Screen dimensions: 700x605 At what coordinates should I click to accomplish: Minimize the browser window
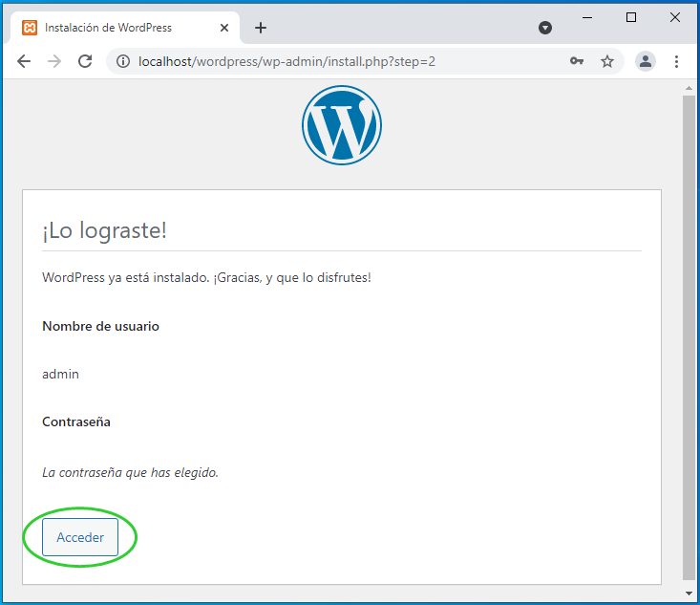587,18
